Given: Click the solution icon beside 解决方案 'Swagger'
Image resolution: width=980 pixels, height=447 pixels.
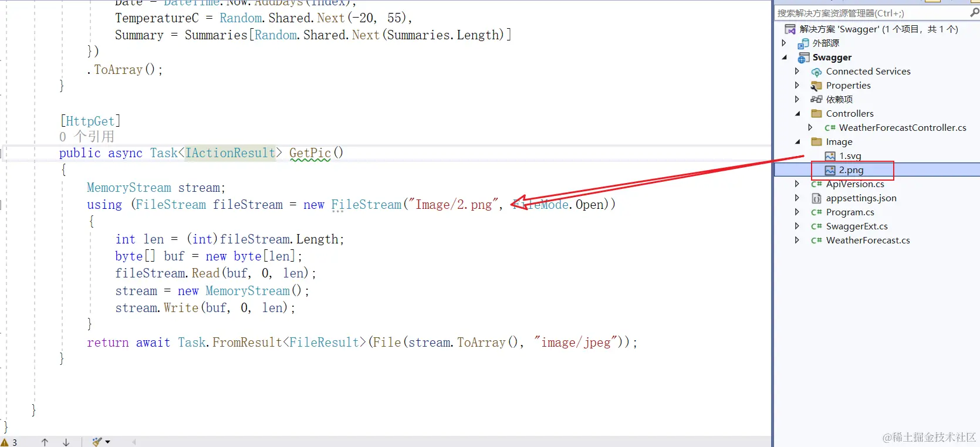Looking at the screenshot, I should point(790,29).
